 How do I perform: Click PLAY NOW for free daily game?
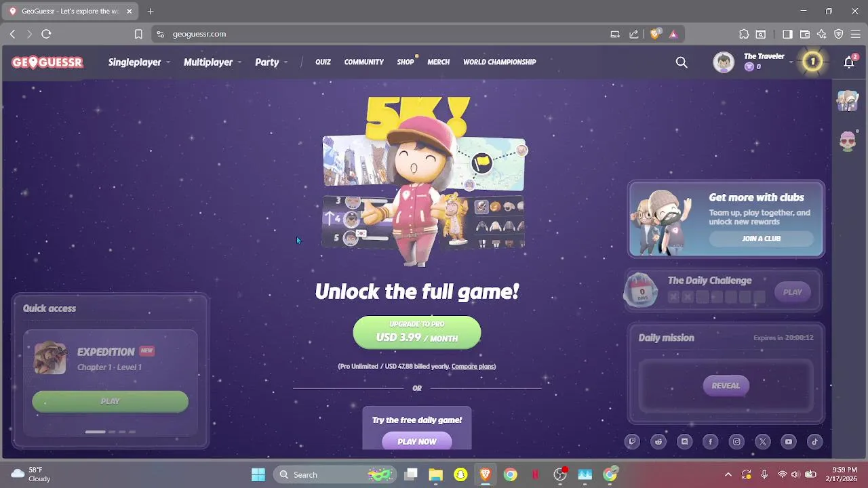click(x=417, y=442)
